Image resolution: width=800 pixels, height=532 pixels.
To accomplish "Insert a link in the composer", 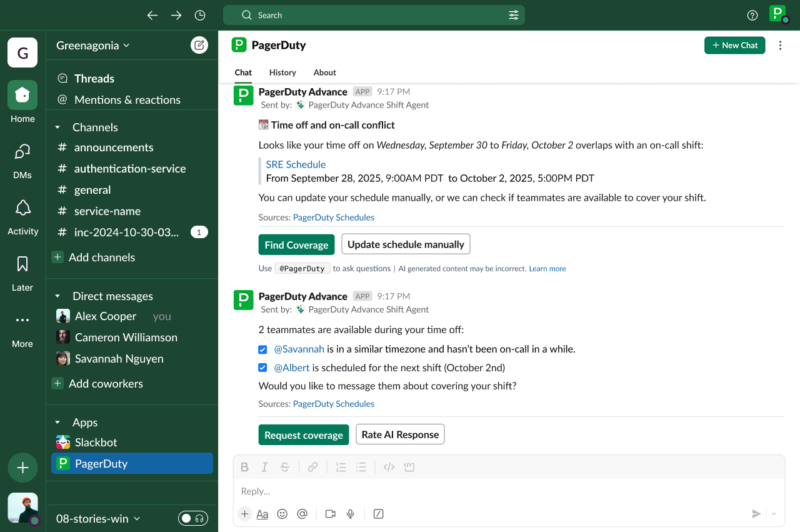I will [x=312, y=467].
